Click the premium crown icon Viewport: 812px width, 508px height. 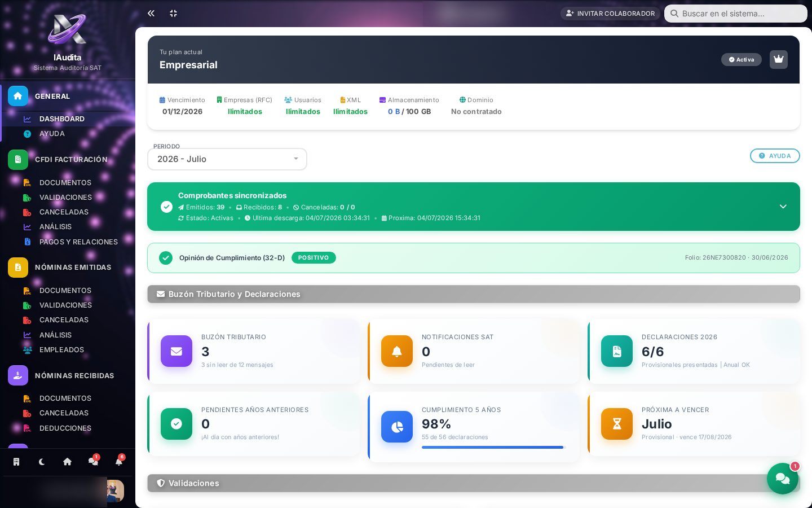779,59
